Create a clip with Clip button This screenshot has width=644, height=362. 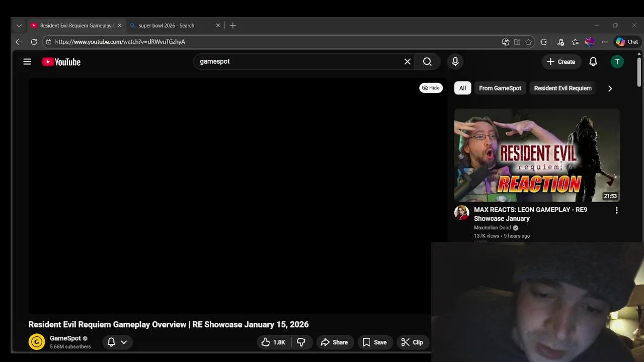pyautogui.click(x=412, y=342)
